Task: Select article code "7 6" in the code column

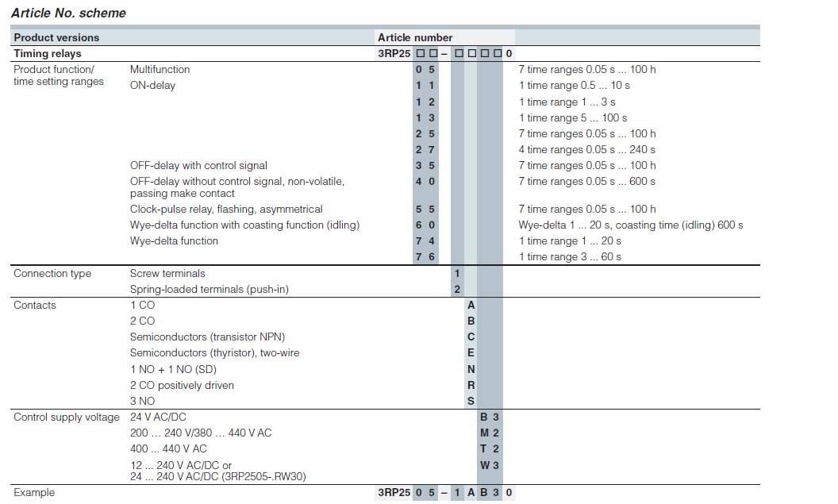Action: click(x=425, y=257)
